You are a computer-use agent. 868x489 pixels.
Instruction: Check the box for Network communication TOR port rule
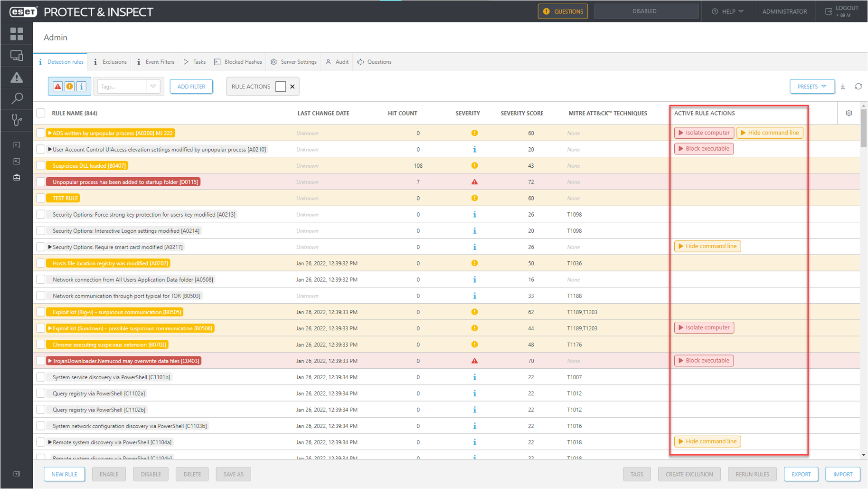[x=41, y=296]
